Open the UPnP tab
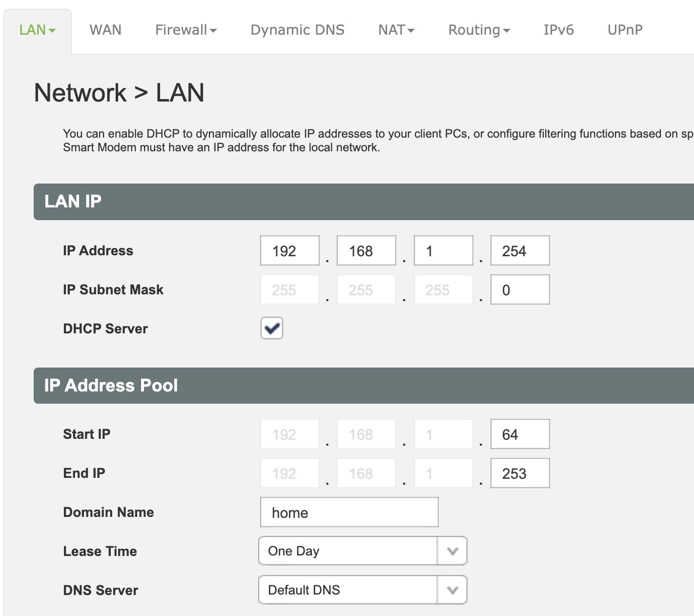This screenshot has height=616, width=694. tap(625, 30)
